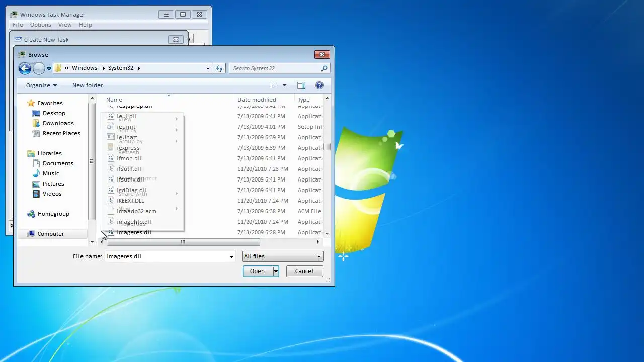Create a folder with New folder
This screenshot has width=644, height=362.
point(88,85)
